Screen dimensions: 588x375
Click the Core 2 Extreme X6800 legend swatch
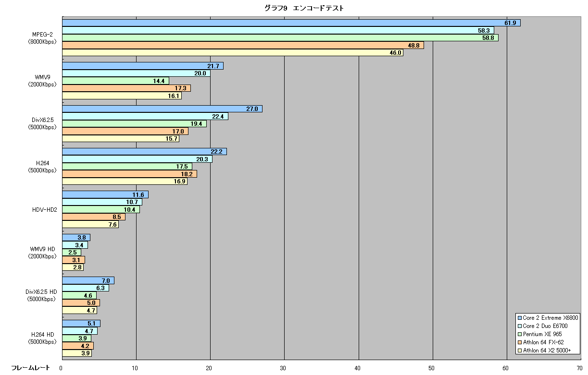coord(519,318)
